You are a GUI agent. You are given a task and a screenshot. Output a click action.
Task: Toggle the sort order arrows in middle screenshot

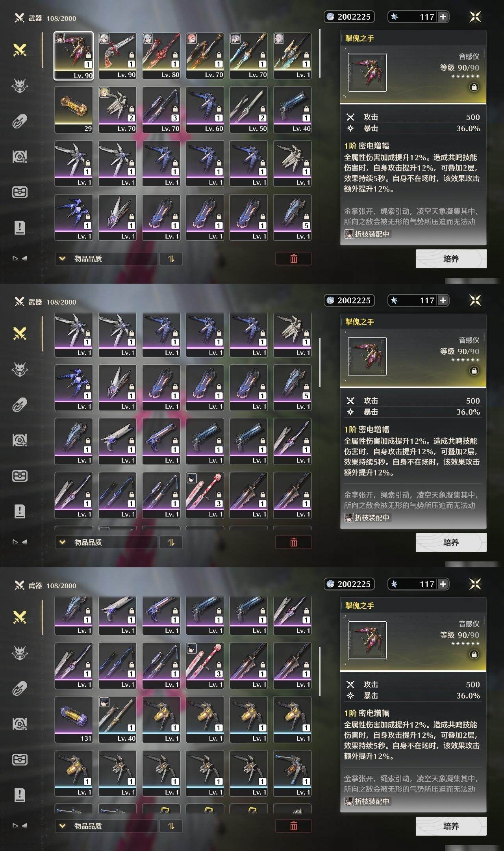pos(171,542)
